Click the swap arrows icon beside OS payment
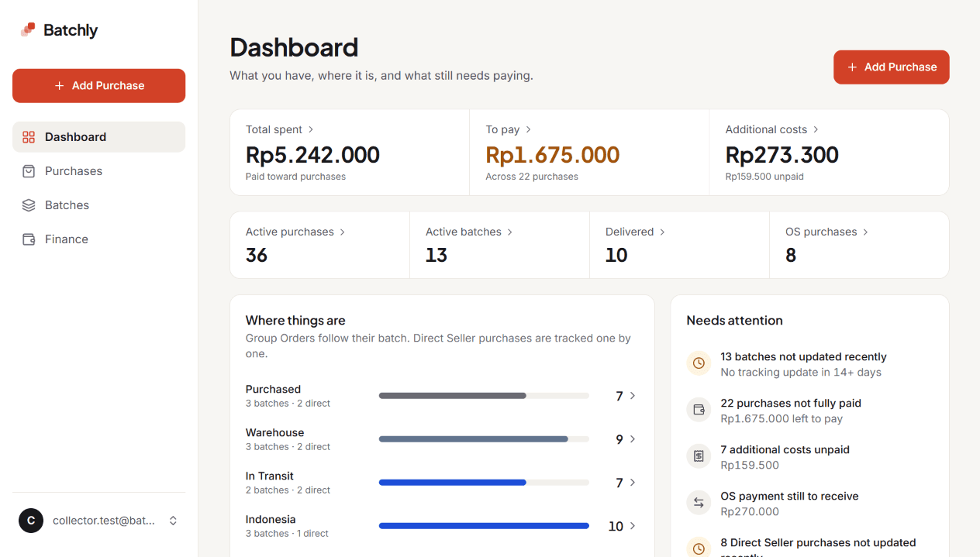 [x=699, y=502]
